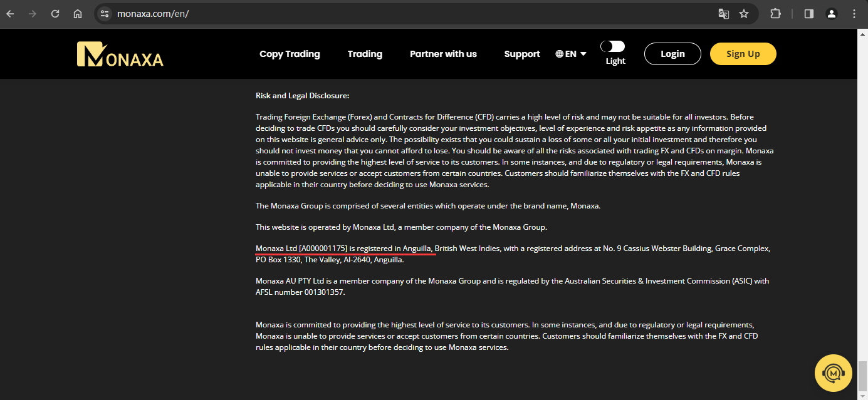The height and width of the screenshot is (400, 868).
Task: Bookmark this page with star icon
Action: [744, 14]
